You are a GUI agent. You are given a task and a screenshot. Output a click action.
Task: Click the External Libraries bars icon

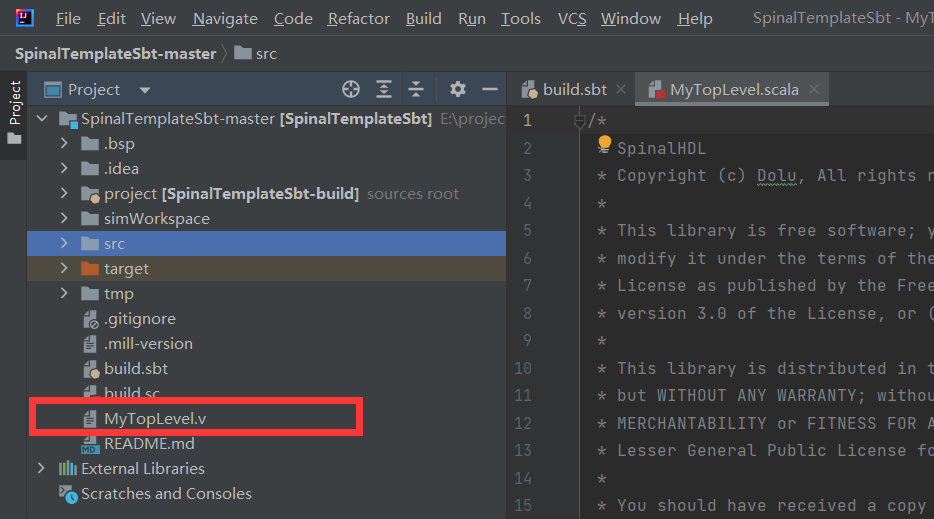(x=68, y=468)
